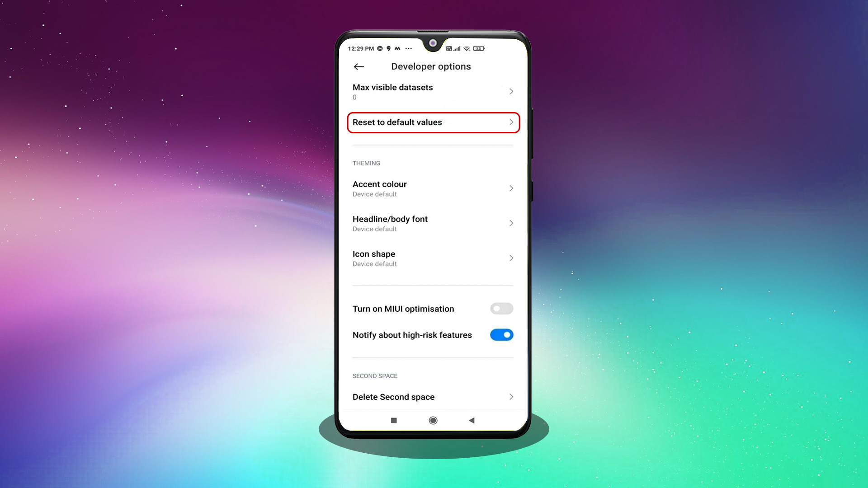This screenshot has height=488, width=868.
Task: Open Delete Second space option
Action: 434,396
